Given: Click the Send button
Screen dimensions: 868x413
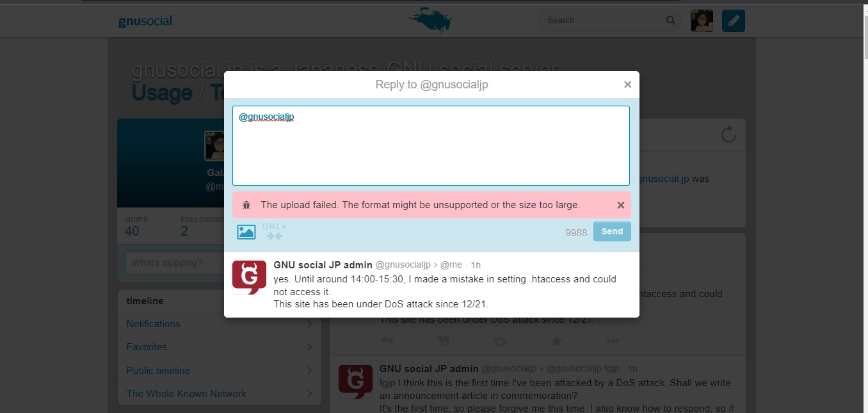Looking at the screenshot, I should (x=612, y=231).
